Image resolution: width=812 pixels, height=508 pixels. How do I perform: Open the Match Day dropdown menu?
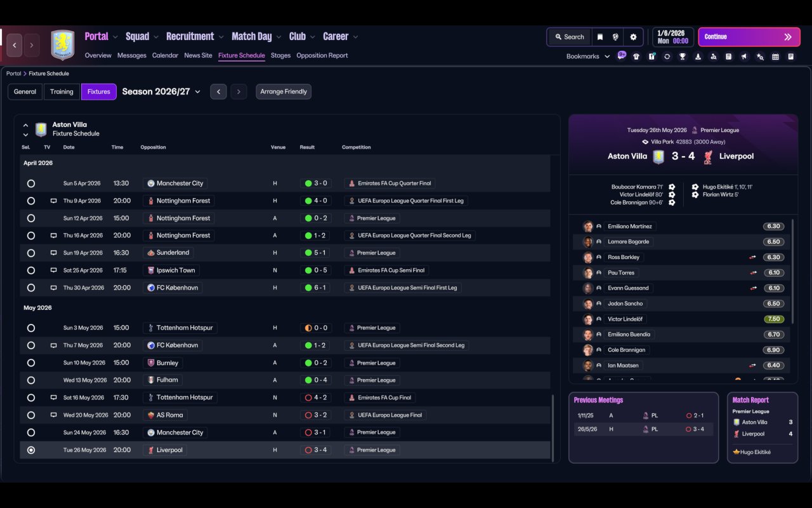256,37
